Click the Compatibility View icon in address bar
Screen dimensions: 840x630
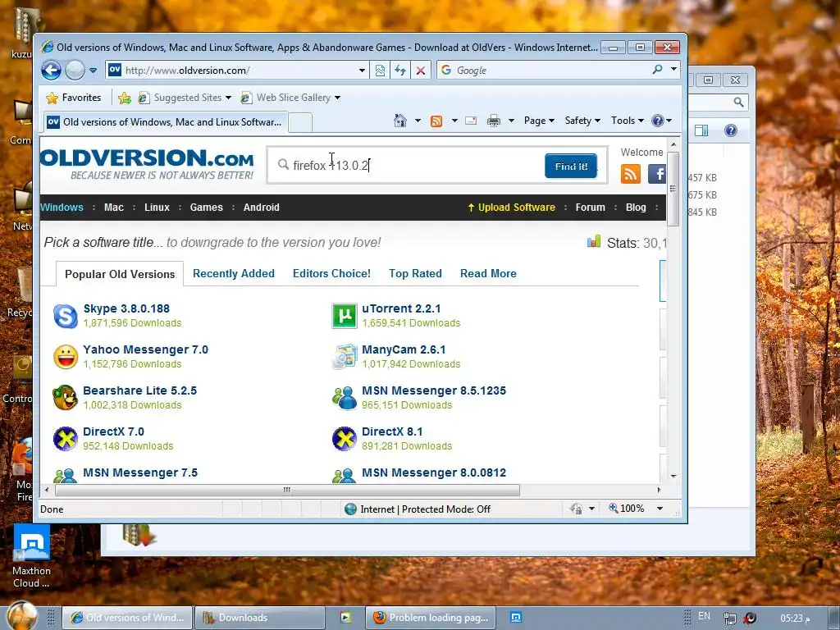[380, 71]
